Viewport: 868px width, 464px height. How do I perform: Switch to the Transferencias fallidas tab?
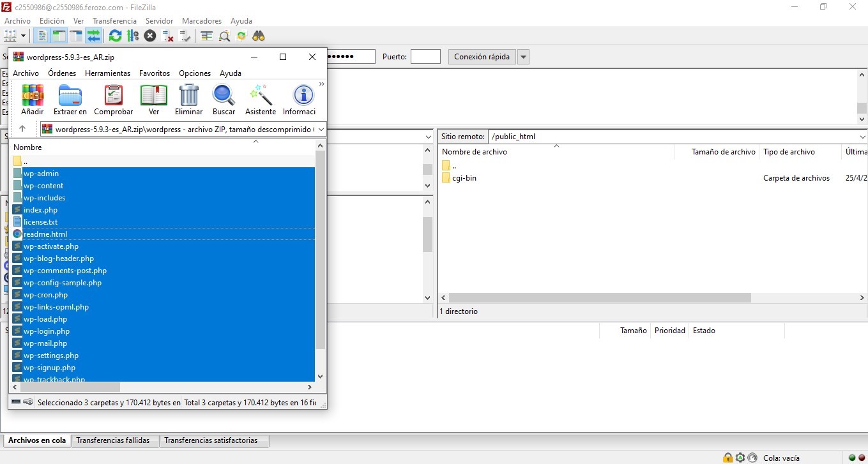pyautogui.click(x=112, y=440)
